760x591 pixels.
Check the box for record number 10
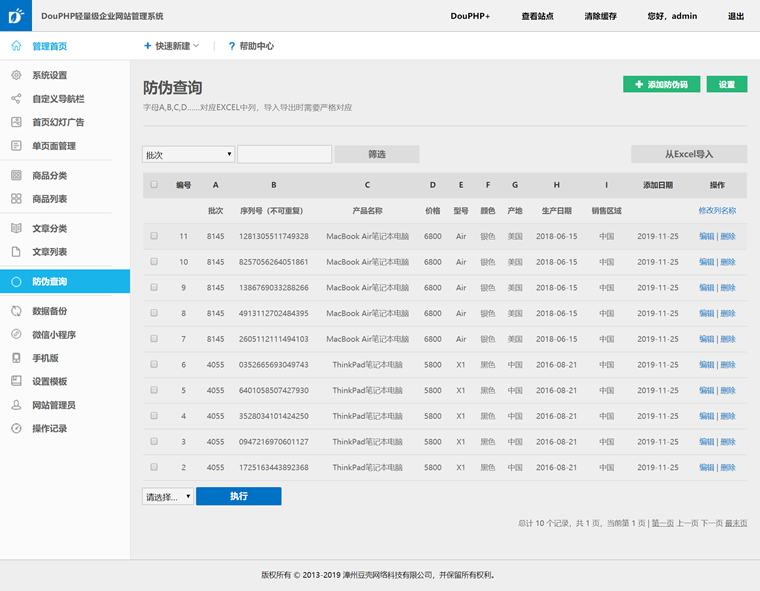click(154, 261)
